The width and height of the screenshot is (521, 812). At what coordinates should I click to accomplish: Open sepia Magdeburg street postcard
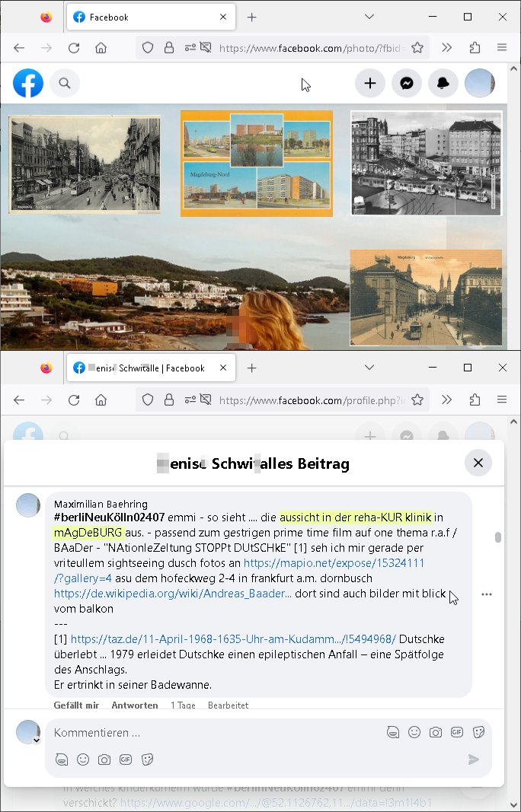426,298
